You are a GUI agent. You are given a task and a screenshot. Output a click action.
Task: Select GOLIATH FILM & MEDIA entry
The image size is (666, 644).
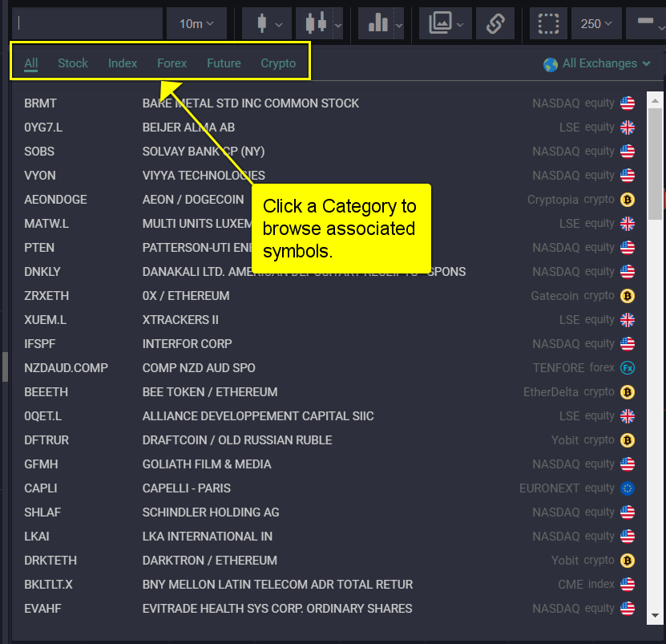pos(207,464)
